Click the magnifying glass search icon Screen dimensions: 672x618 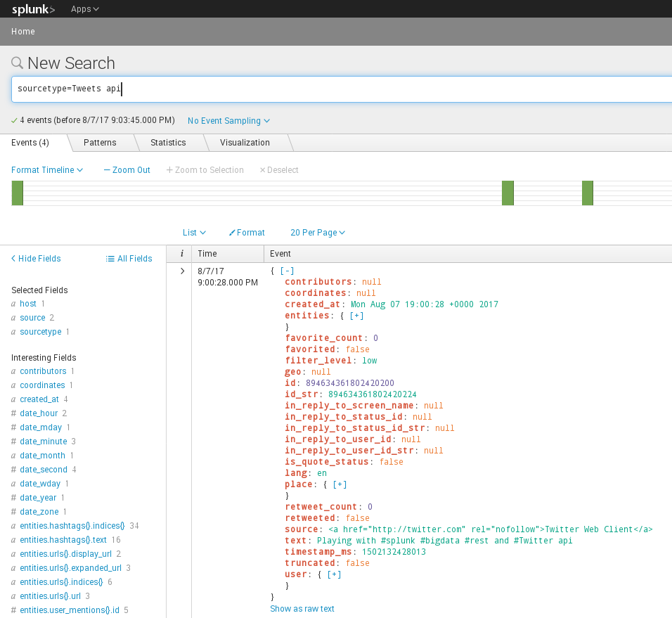click(x=16, y=63)
